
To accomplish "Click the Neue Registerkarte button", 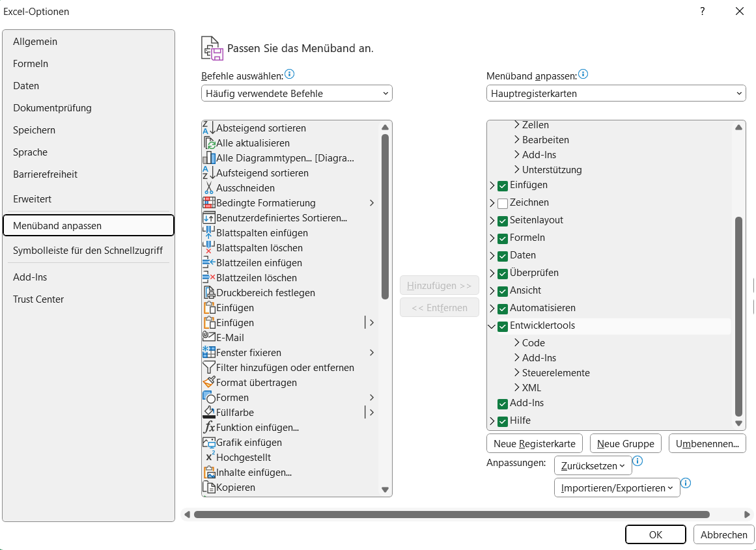I will (x=534, y=443).
